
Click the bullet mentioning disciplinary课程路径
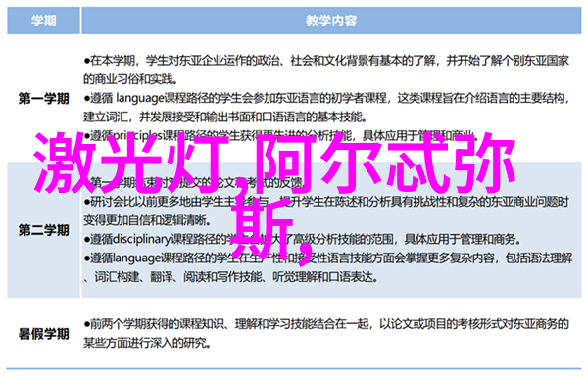(302, 239)
